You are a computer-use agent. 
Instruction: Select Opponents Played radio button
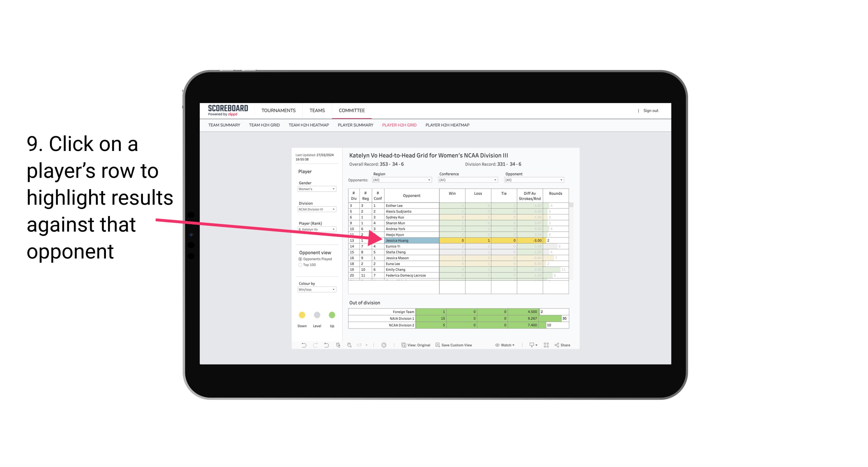pyautogui.click(x=300, y=259)
